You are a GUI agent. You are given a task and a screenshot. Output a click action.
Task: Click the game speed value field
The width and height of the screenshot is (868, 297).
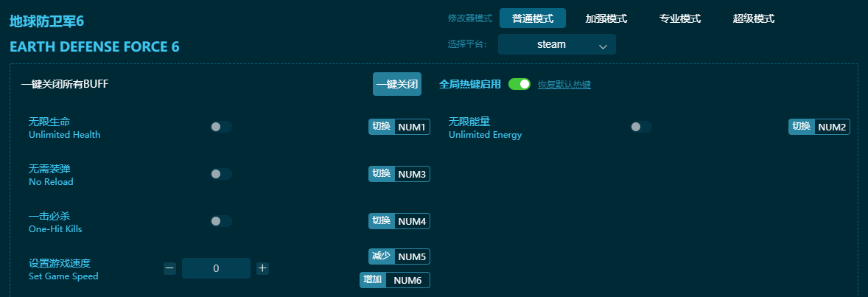click(x=216, y=268)
